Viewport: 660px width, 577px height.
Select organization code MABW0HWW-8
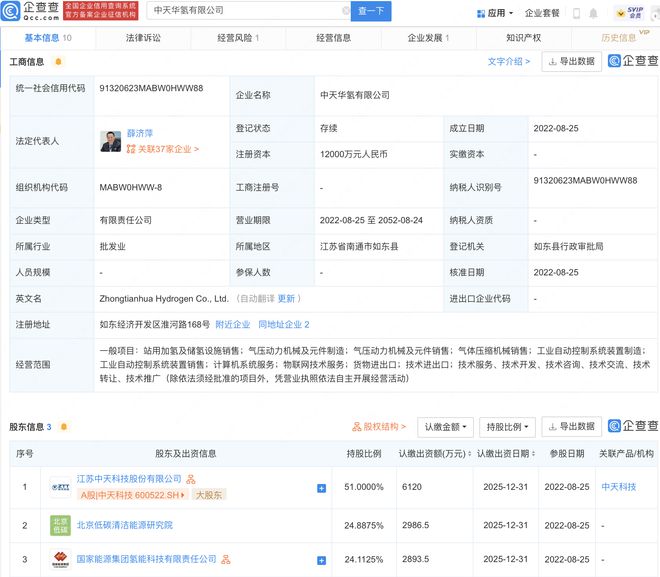click(x=130, y=188)
